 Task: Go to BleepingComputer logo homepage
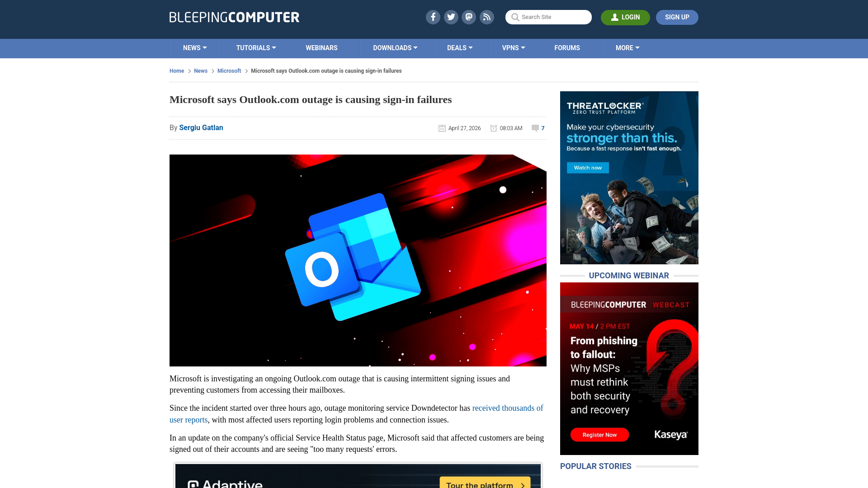point(234,17)
